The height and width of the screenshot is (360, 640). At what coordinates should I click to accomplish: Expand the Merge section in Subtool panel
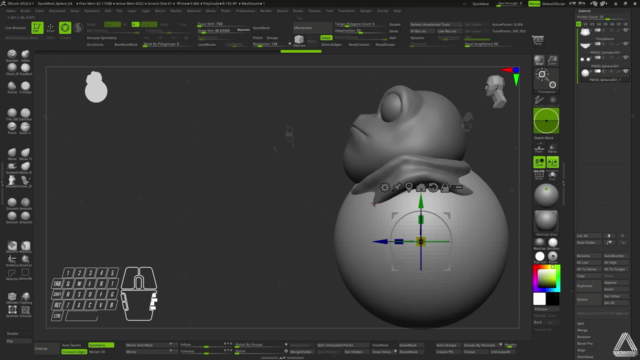point(582,330)
